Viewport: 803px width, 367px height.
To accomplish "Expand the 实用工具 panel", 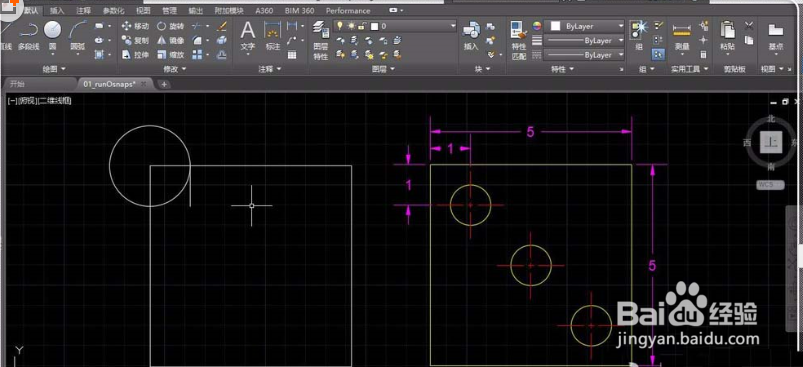I will tap(690, 69).
